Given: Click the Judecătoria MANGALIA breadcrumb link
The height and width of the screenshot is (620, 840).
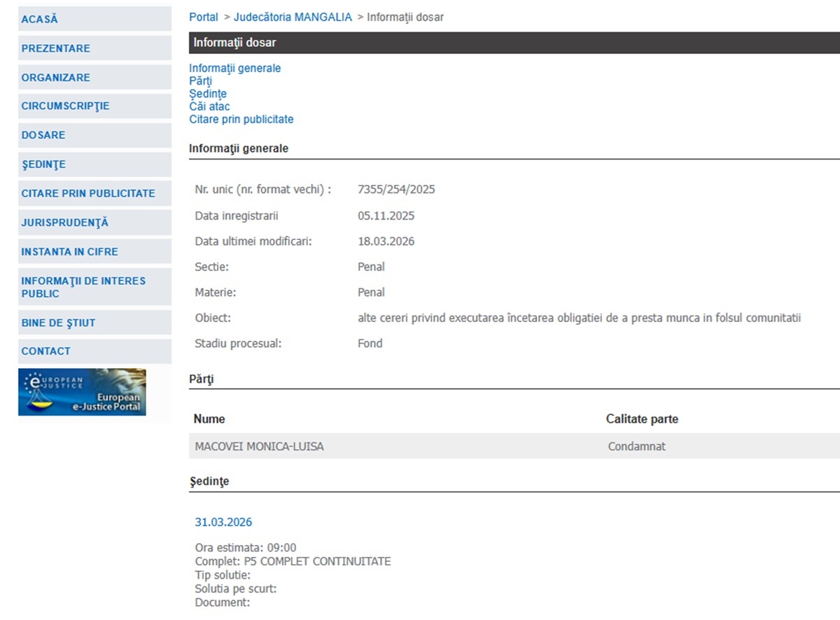Looking at the screenshot, I should click(293, 17).
